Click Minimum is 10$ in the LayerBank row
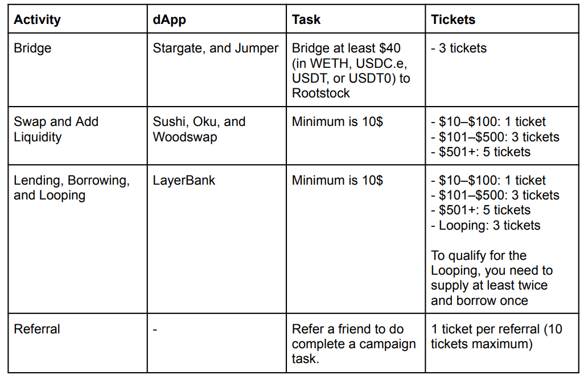Image resolution: width=588 pixels, height=379 pixels. coord(338,180)
